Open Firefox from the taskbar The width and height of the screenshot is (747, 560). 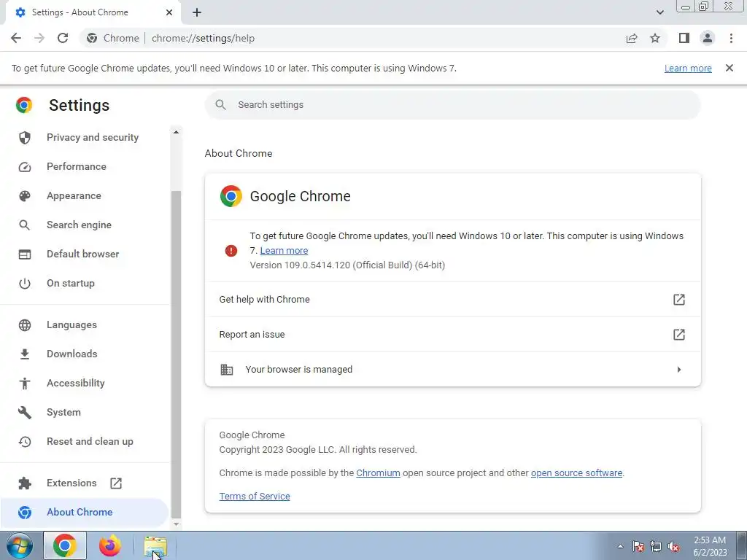[x=110, y=545]
